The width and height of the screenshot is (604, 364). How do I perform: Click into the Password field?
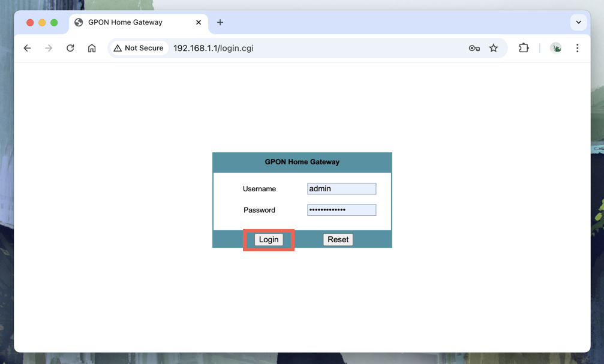click(x=341, y=210)
